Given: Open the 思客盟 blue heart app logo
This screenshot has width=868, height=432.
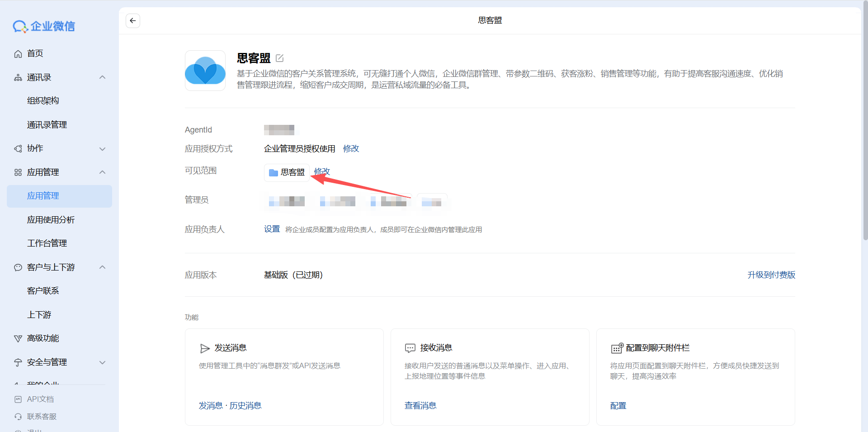Looking at the screenshot, I should (x=205, y=71).
